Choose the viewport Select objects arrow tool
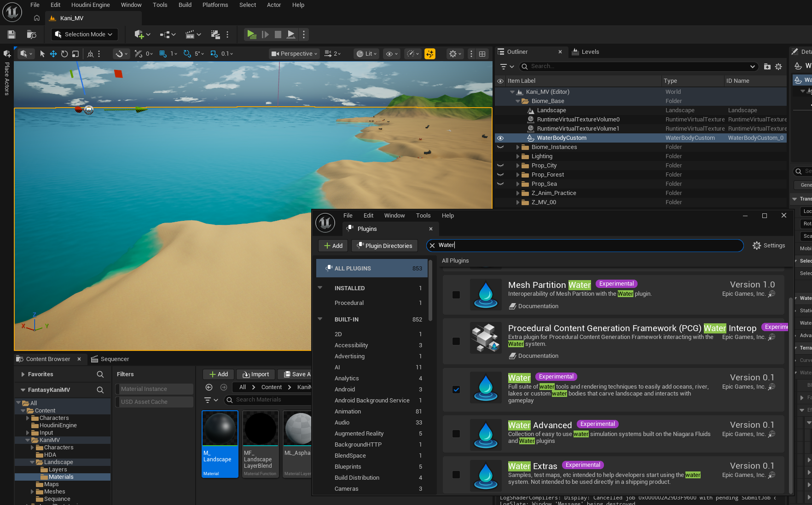The height and width of the screenshot is (505, 812). [x=42, y=54]
